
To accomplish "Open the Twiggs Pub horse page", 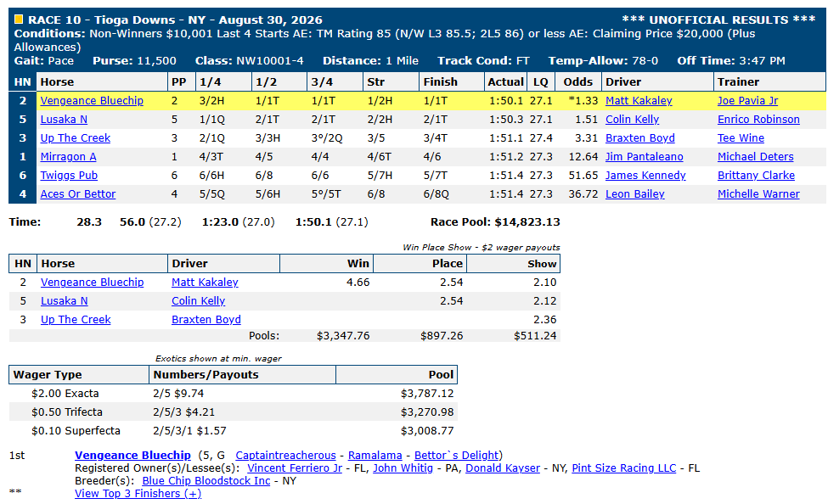I will (x=69, y=176).
